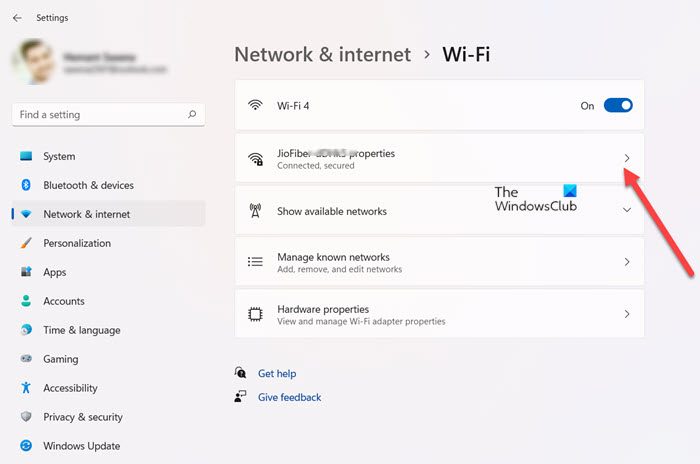Screen dimensions: 700x464
Task: Click the Get help link
Action: tap(277, 373)
